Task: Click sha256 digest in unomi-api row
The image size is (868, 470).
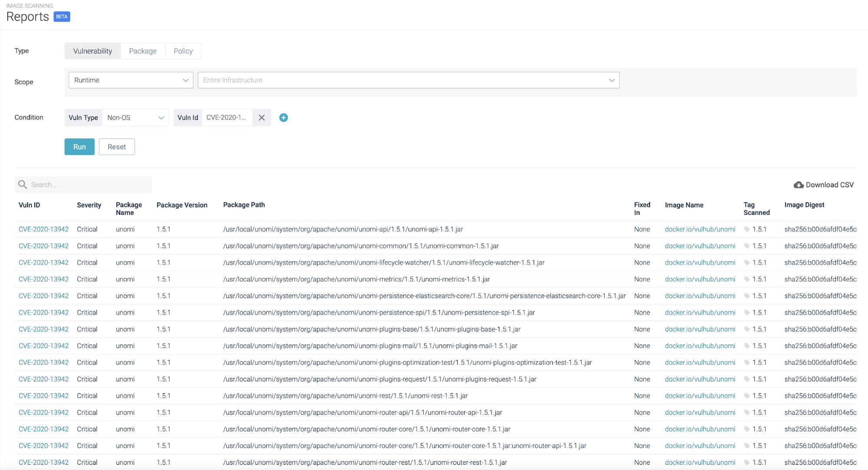Action: (x=820, y=229)
